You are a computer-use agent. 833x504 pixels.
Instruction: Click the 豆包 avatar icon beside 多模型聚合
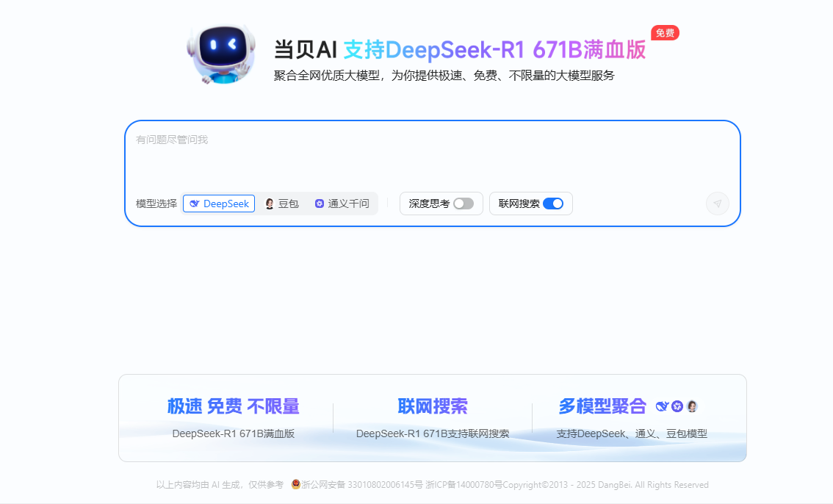click(692, 406)
